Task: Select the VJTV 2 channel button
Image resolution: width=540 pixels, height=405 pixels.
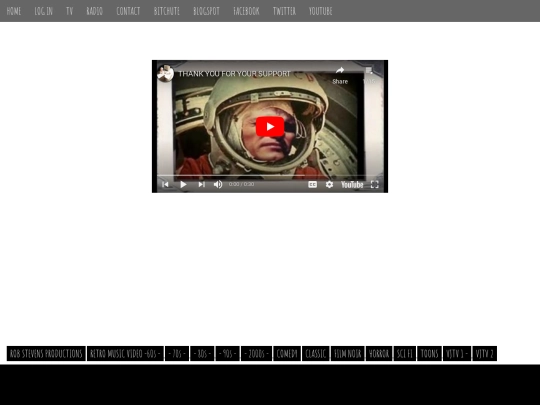Action: tap(485, 353)
